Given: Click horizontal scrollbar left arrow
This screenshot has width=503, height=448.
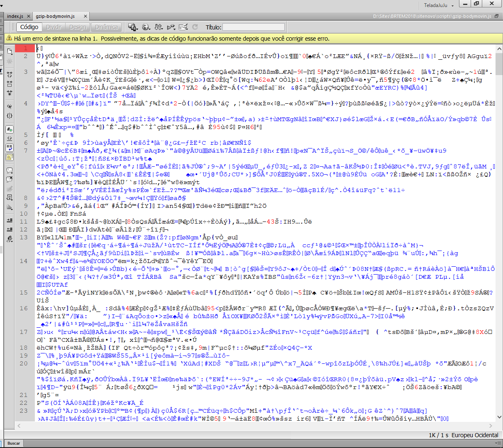Looking at the screenshot, I should point(19,426).
